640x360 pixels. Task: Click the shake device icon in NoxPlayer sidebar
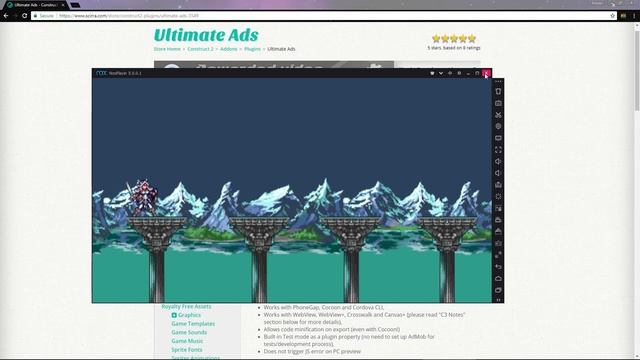498,91
